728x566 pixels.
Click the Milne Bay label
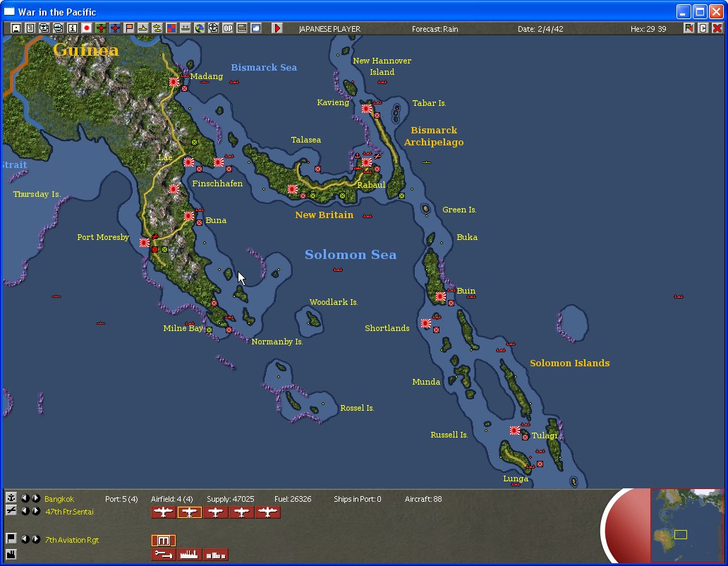pos(183,328)
